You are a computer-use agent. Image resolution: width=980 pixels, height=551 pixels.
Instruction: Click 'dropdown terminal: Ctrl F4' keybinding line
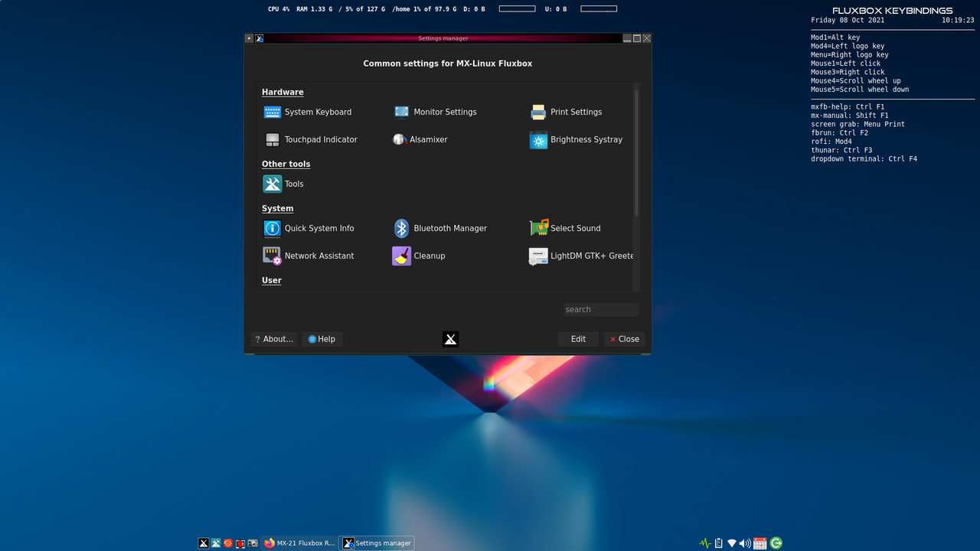864,159
